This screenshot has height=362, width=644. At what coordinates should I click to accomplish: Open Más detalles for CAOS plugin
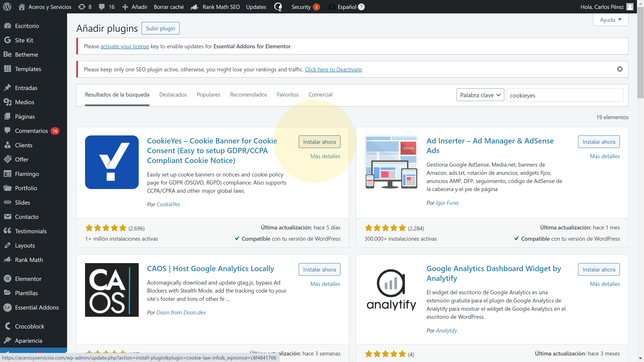coord(325,284)
